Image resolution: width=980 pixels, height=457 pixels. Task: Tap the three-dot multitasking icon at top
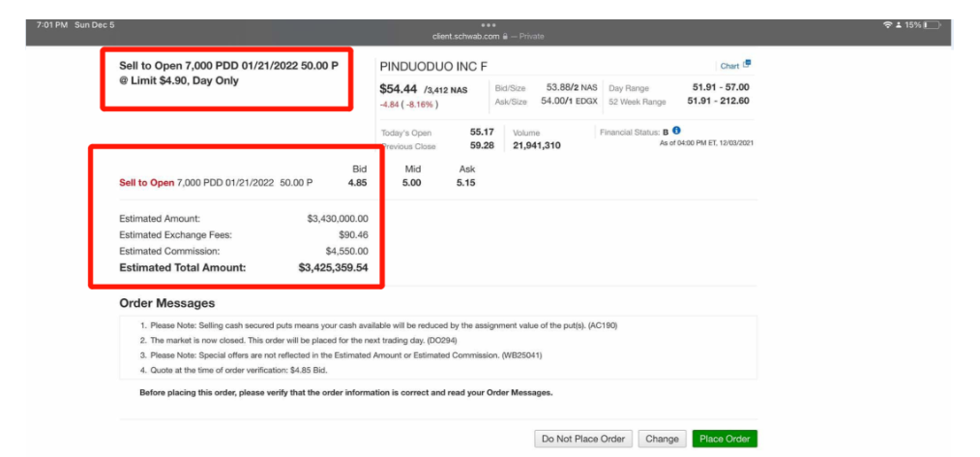coord(489,25)
